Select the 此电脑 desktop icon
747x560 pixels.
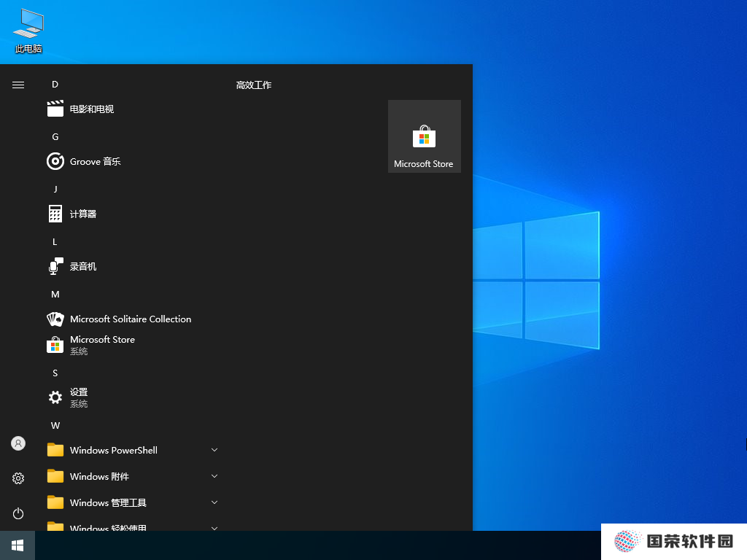point(28,31)
